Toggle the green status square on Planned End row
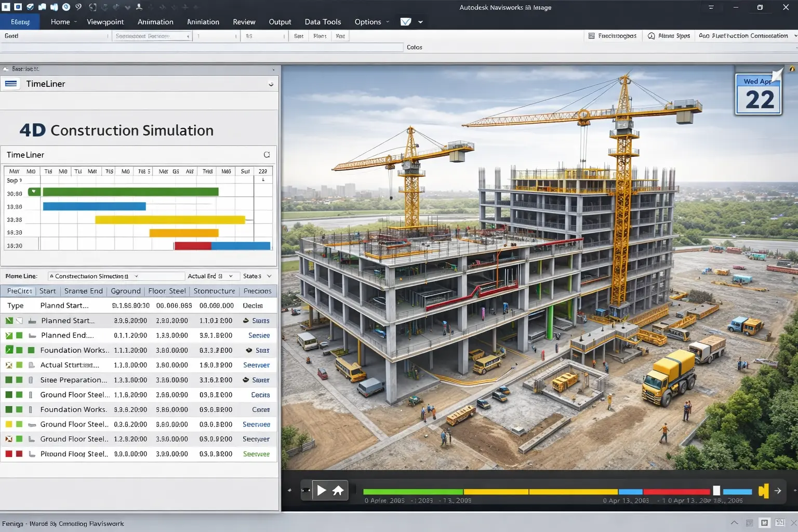The width and height of the screenshot is (798, 532). pos(19,335)
